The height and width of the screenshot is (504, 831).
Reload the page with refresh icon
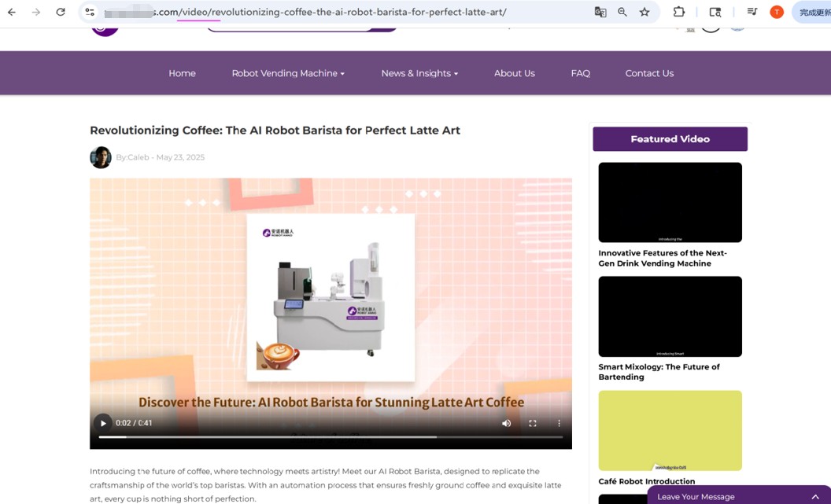coord(61,12)
